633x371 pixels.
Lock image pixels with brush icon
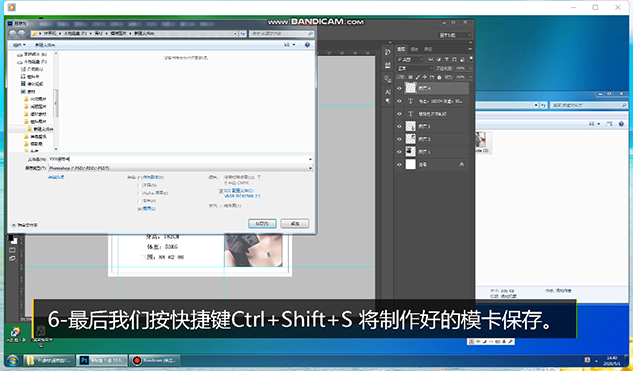click(x=417, y=77)
